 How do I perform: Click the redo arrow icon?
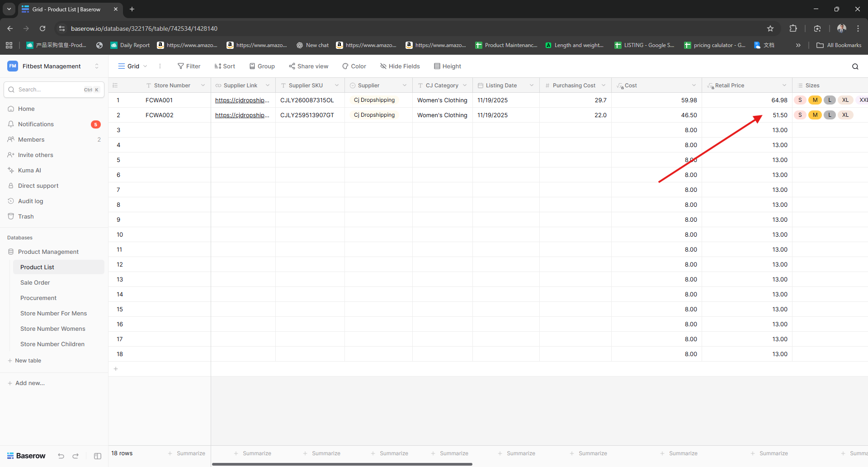point(75,456)
